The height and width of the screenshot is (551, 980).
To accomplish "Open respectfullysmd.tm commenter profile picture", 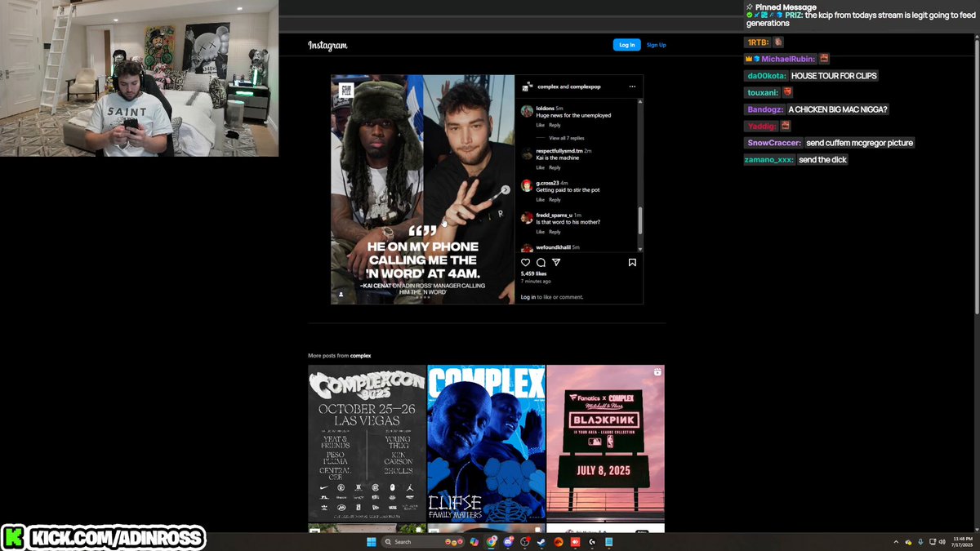I will [x=527, y=153].
